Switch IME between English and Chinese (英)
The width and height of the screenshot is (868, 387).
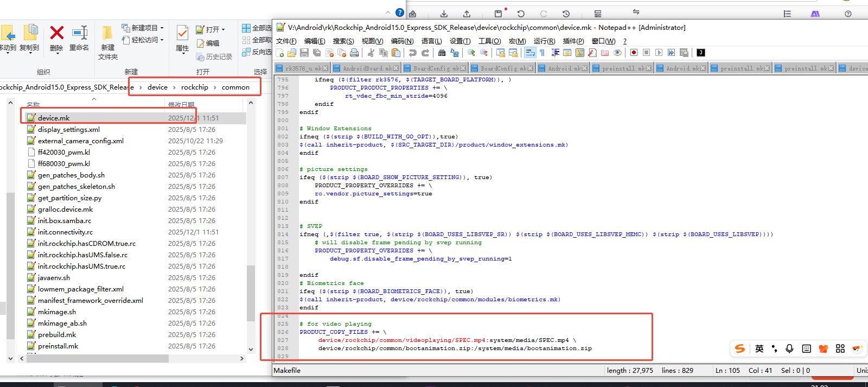point(759,348)
